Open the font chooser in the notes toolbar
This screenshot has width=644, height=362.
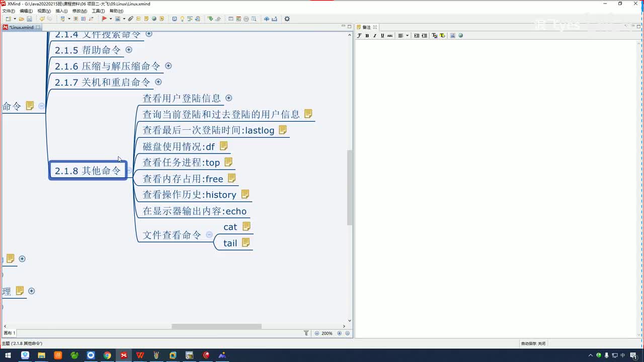[x=359, y=36]
